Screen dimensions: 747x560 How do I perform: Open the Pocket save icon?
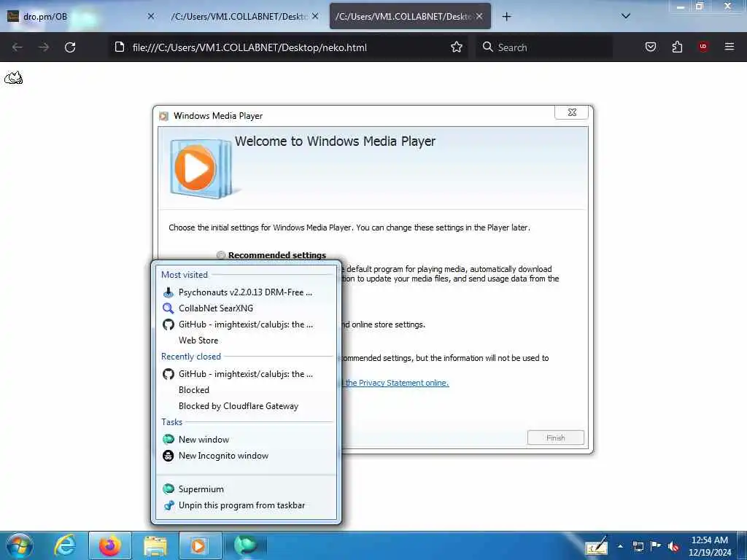(x=650, y=47)
